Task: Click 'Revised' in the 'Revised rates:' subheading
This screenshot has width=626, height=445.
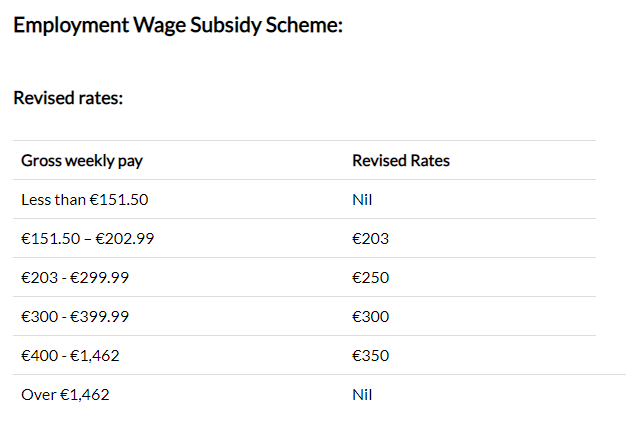Action: [x=41, y=99]
